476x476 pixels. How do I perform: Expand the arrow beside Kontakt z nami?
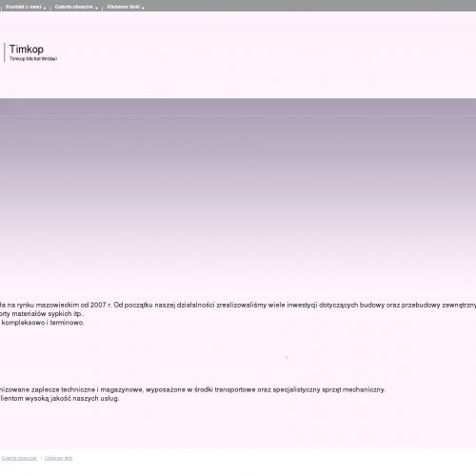[45, 8]
